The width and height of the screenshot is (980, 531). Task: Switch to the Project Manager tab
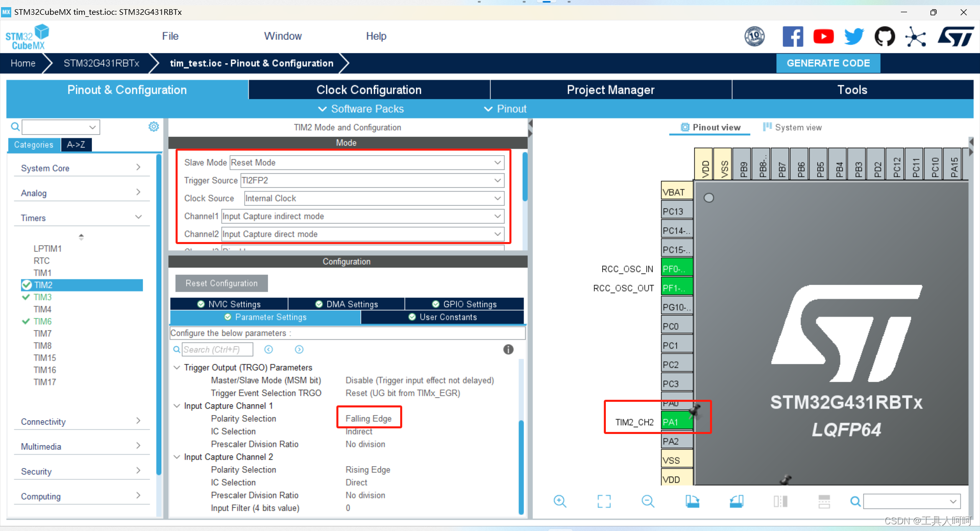coord(611,90)
